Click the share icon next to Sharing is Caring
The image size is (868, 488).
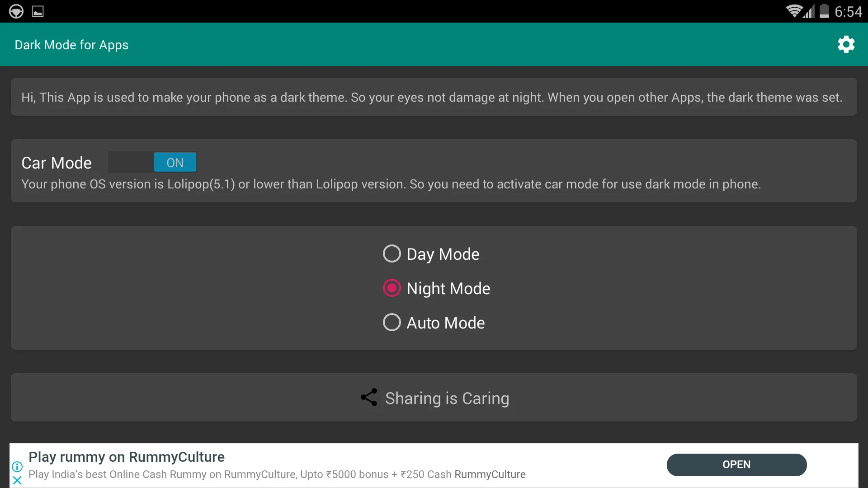tap(369, 398)
